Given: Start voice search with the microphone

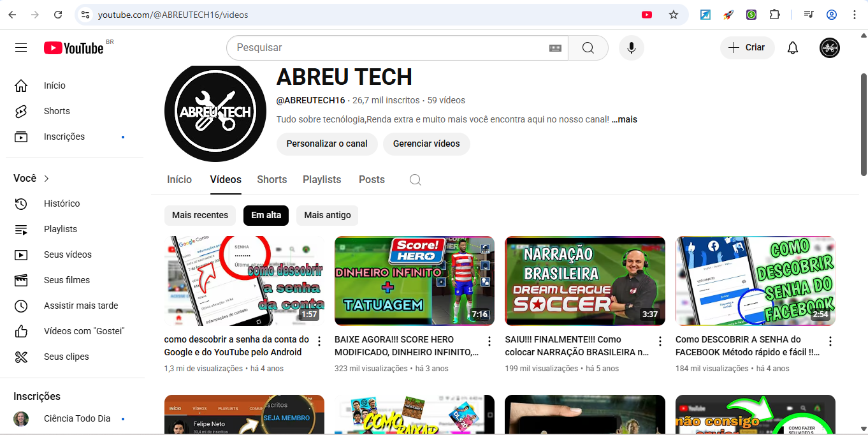Looking at the screenshot, I should 632,48.
